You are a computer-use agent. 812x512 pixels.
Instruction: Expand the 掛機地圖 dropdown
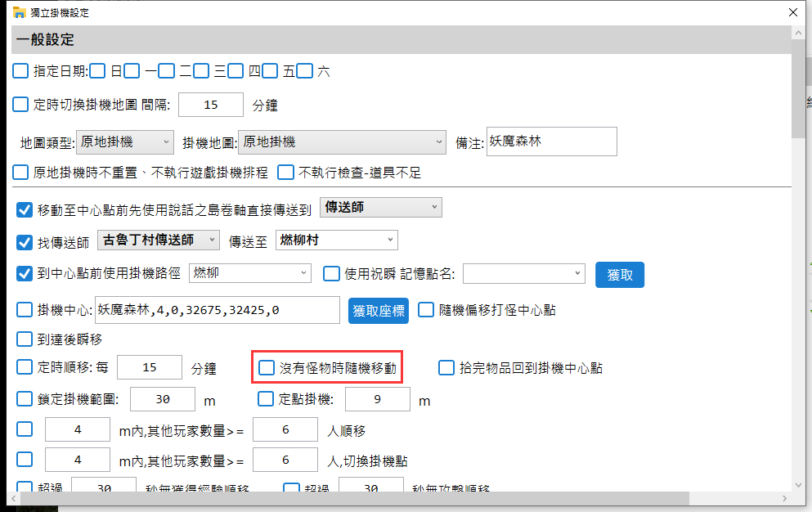click(342, 141)
